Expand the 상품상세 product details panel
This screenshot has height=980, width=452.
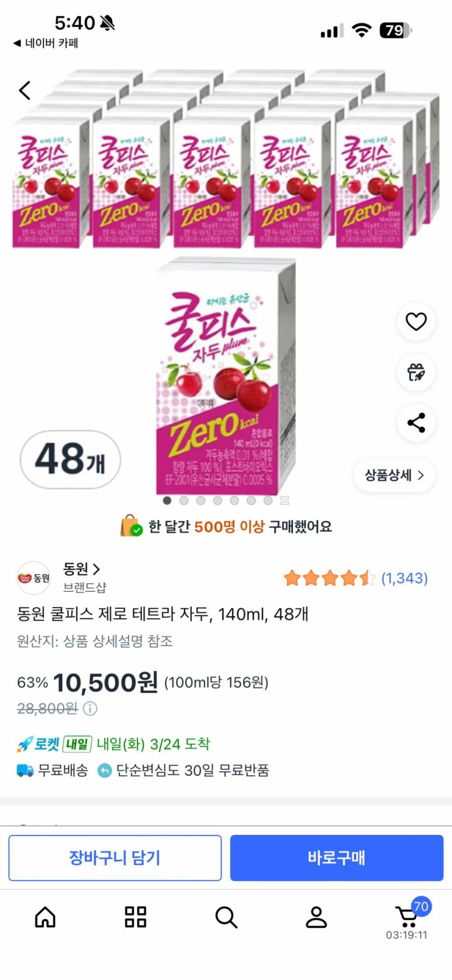coord(394,475)
